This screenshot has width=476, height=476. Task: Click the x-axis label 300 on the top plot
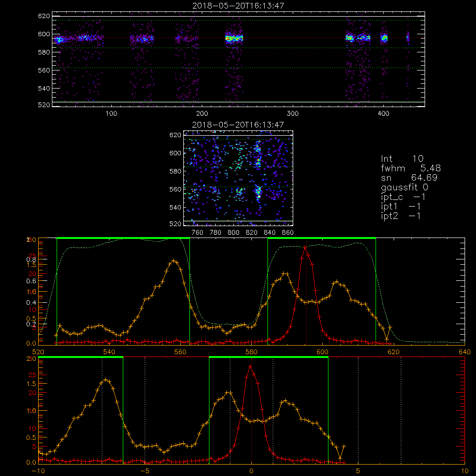click(x=293, y=114)
